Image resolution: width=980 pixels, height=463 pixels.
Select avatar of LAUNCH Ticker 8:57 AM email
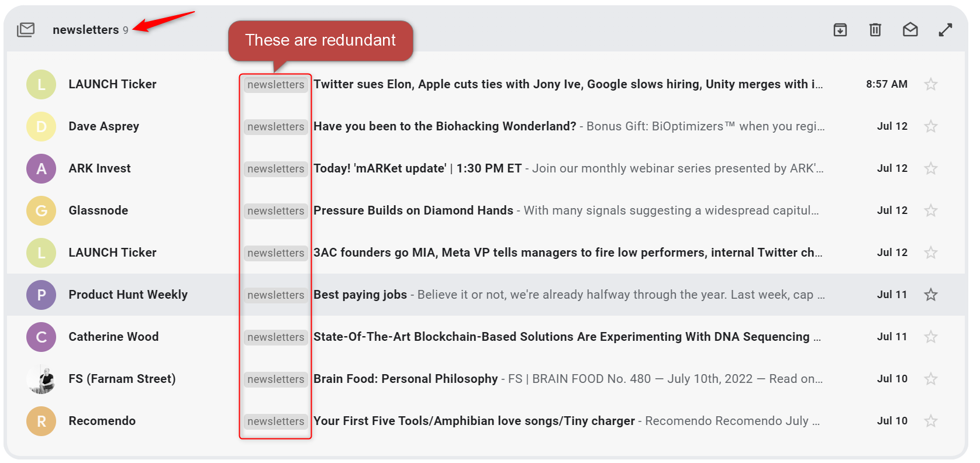point(41,84)
